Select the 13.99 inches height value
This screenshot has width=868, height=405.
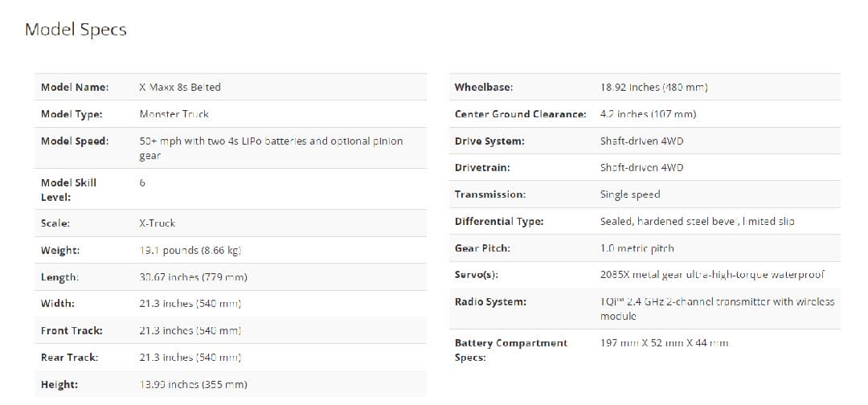tap(193, 384)
